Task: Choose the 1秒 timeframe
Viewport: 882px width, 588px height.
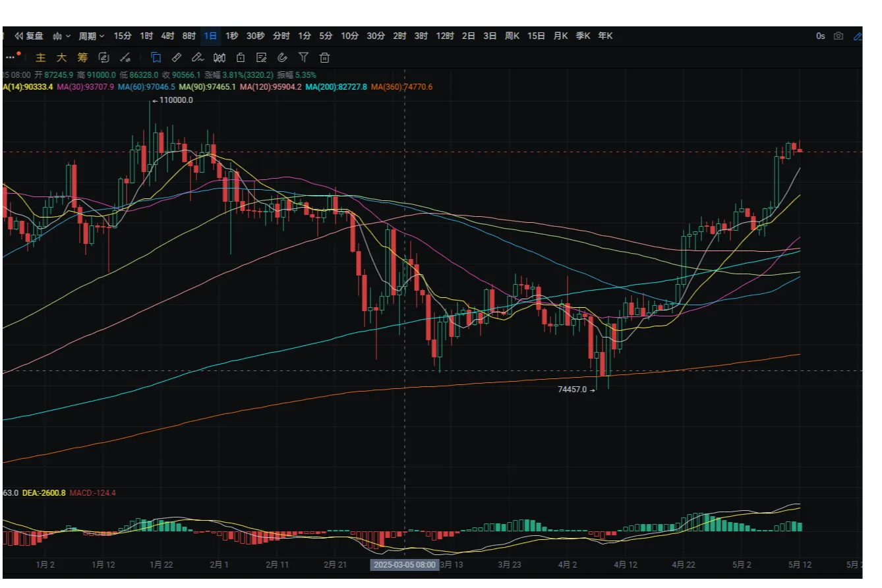Action: pos(231,36)
